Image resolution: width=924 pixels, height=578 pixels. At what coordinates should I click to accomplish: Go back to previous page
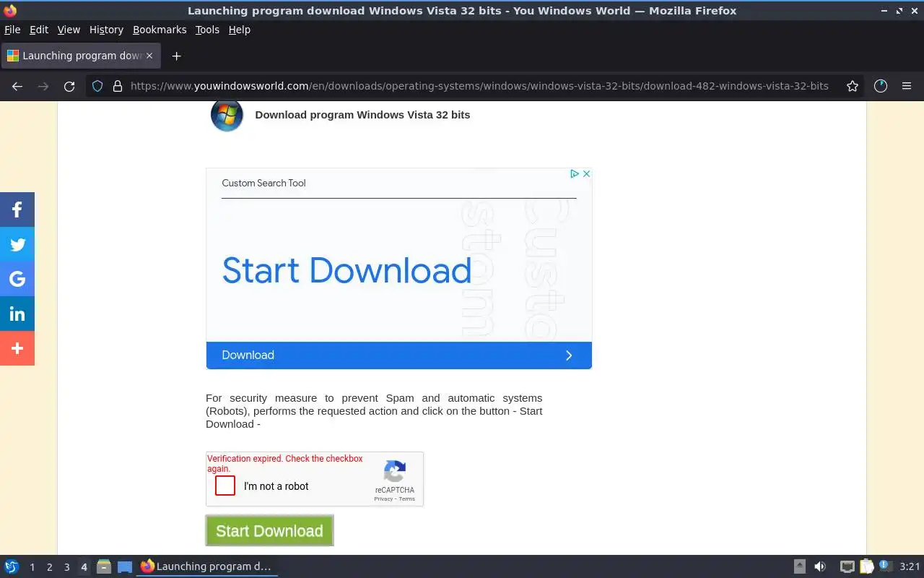[x=17, y=86]
